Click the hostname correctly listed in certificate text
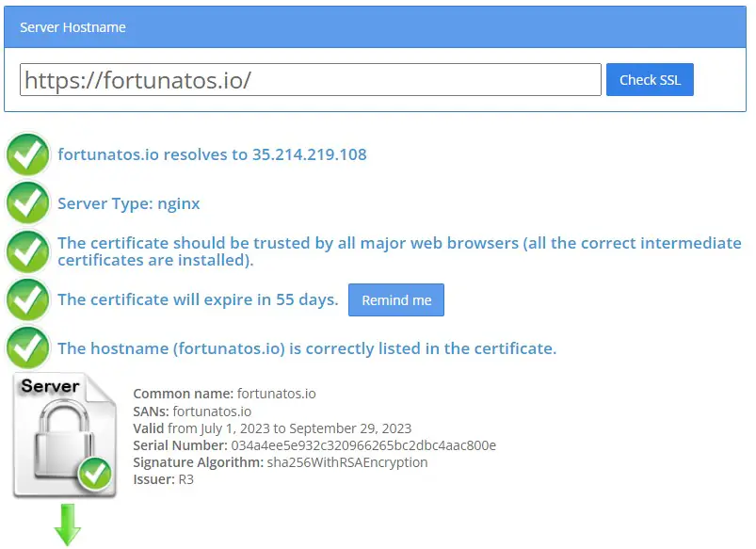 coord(307,348)
